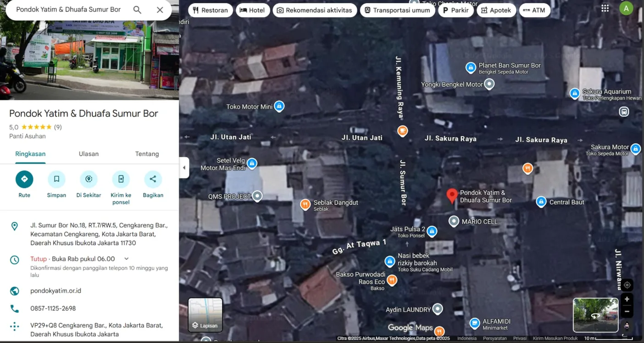This screenshot has width=644, height=343.
Task: Open the Tentang tab
Action: [147, 154]
